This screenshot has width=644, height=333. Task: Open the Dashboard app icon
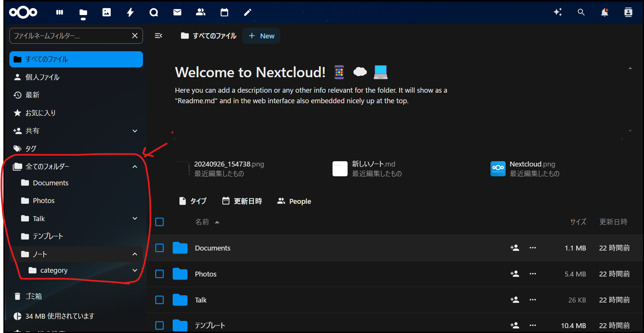point(59,12)
